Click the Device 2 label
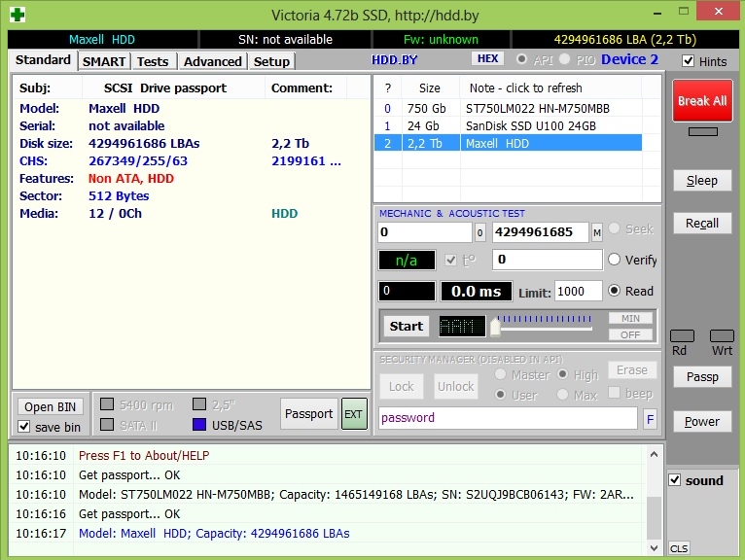The height and width of the screenshot is (560, 745). click(x=629, y=59)
